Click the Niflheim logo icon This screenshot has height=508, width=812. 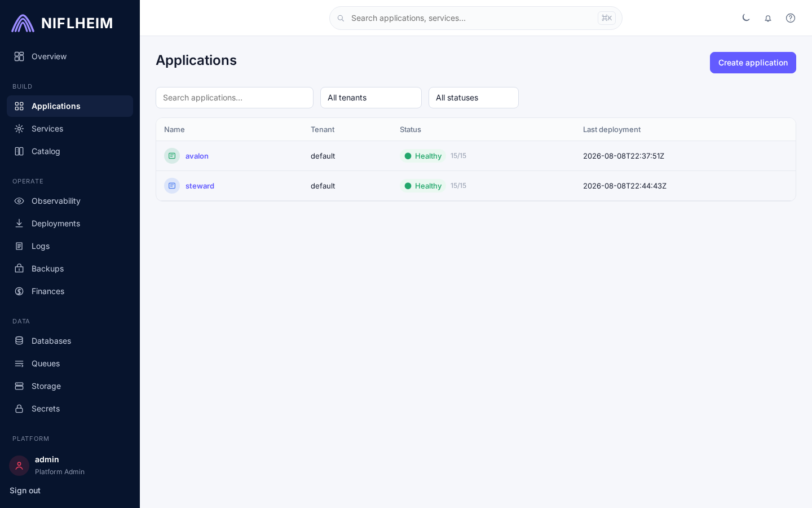point(23,23)
